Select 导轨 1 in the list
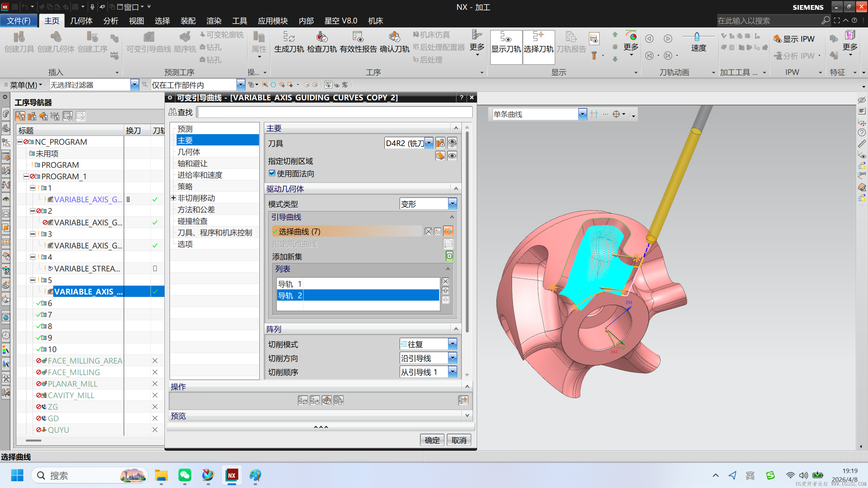Image resolution: width=868 pixels, height=488 pixels. pyautogui.click(x=358, y=284)
